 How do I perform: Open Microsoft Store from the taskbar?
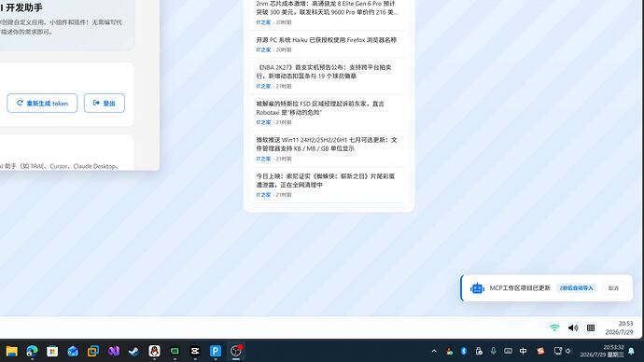52,352
